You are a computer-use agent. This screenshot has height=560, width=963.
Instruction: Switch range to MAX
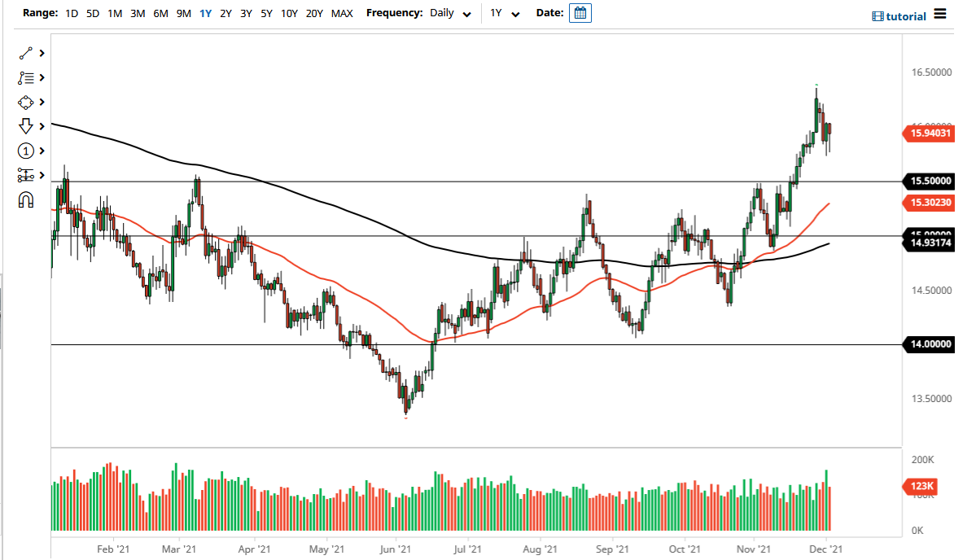click(x=342, y=13)
